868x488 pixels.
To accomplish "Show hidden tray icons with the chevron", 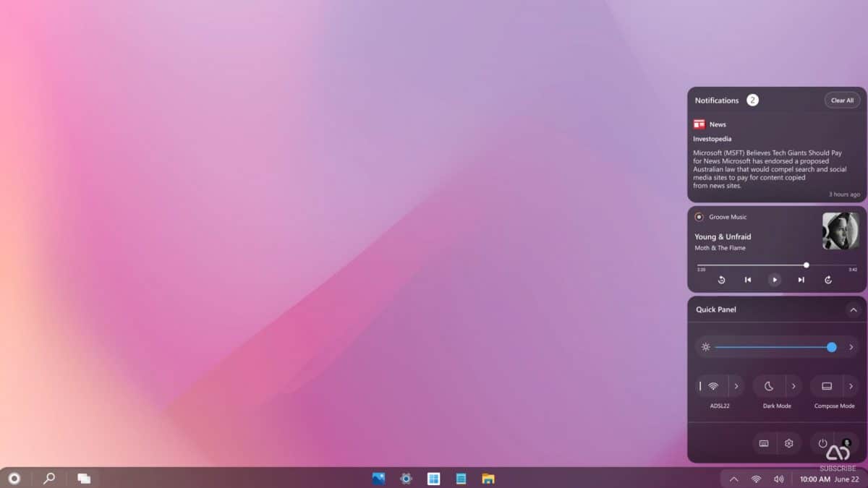I will point(733,479).
